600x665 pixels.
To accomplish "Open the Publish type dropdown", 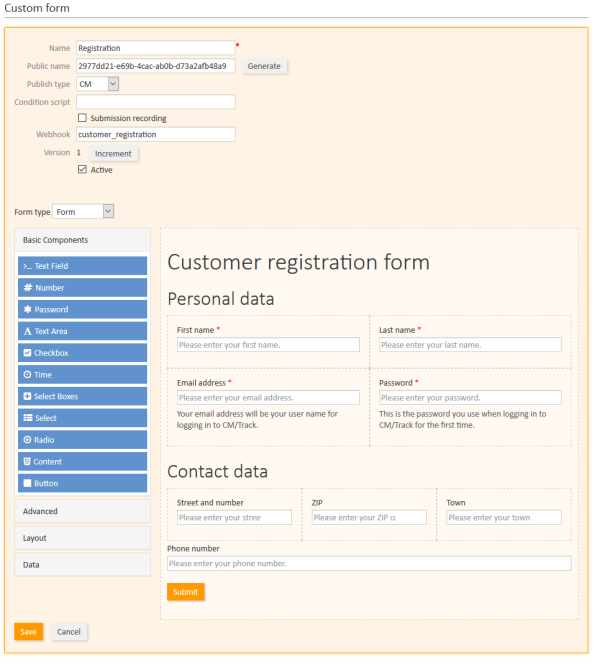I will coord(98,84).
